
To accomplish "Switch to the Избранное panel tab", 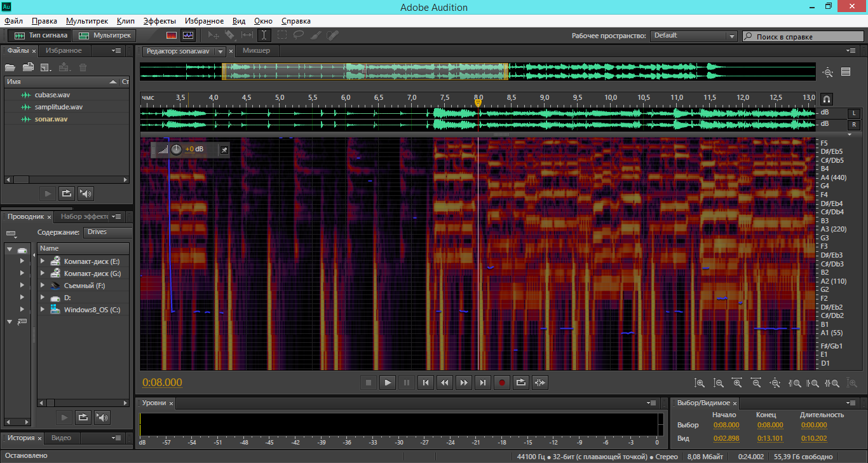I will (64, 50).
